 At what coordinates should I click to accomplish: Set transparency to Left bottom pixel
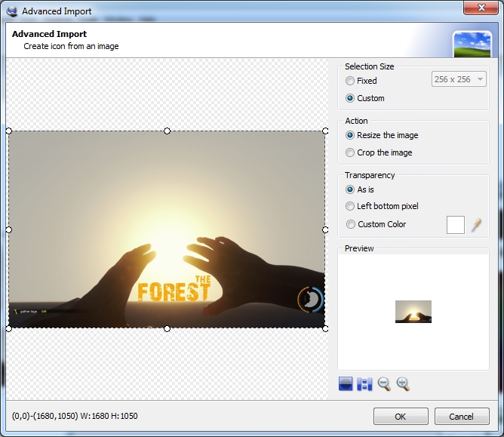(350, 206)
